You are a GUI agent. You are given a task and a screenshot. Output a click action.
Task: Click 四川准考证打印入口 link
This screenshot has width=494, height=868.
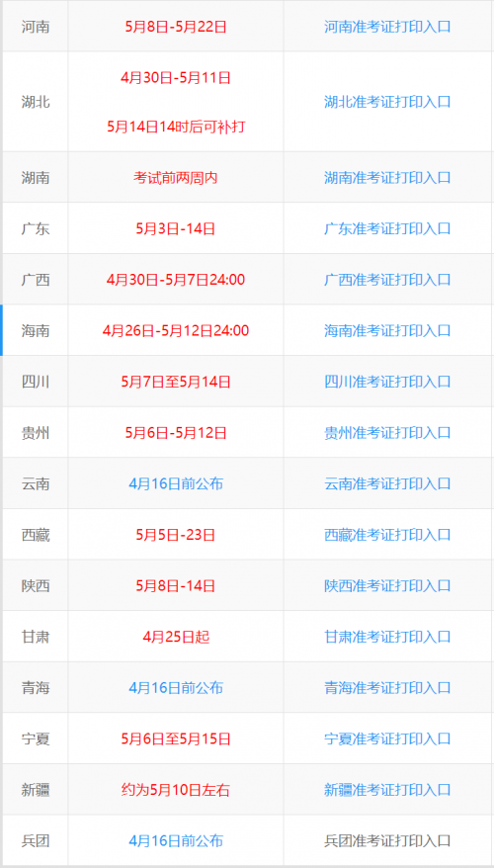[x=387, y=382]
